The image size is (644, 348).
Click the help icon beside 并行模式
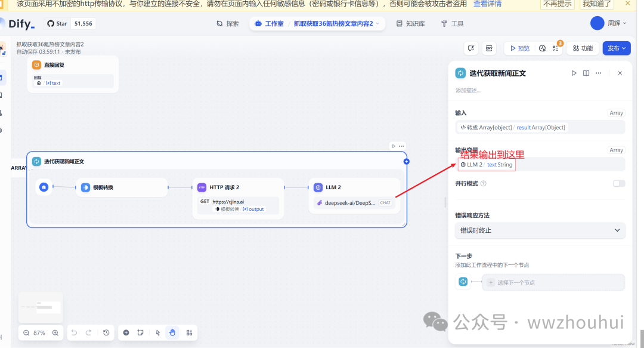click(x=484, y=183)
